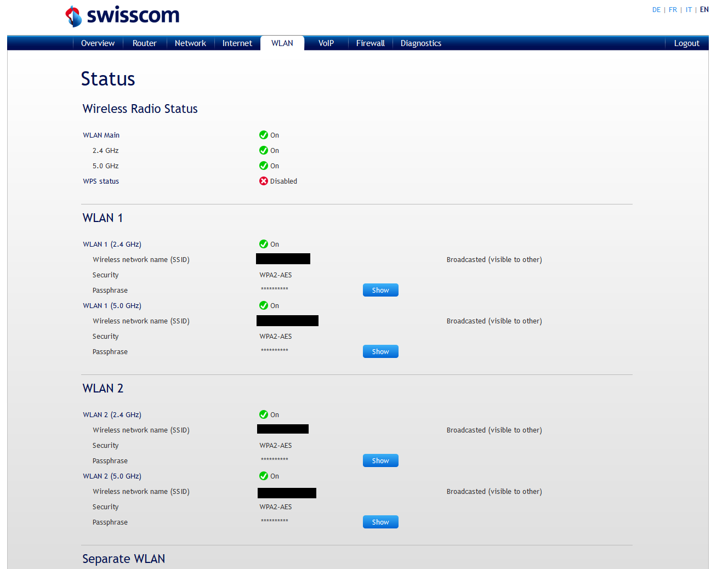The width and height of the screenshot is (728, 569).
Task: Click the On icon beside 5.0 GHz radio
Action: [264, 166]
